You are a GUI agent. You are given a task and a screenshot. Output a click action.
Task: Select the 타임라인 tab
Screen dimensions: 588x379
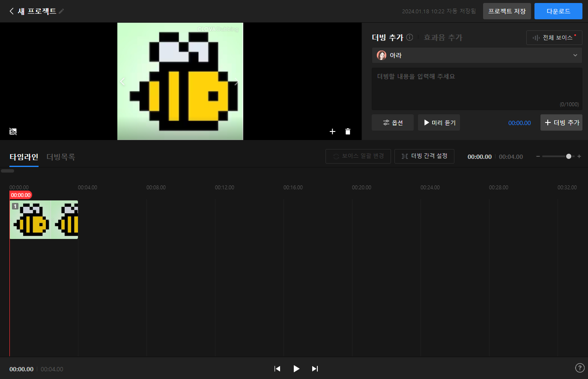[x=24, y=157]
